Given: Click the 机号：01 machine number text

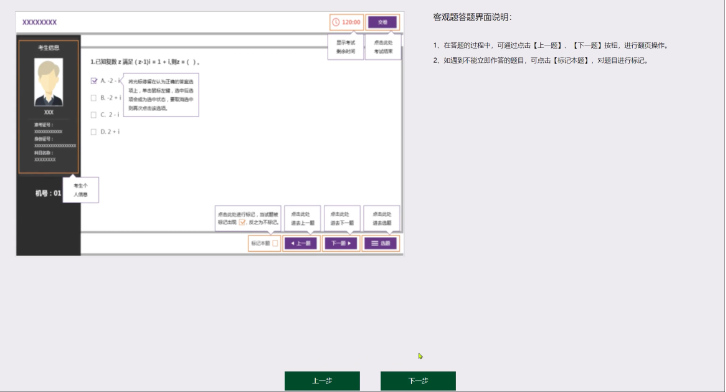Looking at the screenshot, I should [x=48, y=193].
